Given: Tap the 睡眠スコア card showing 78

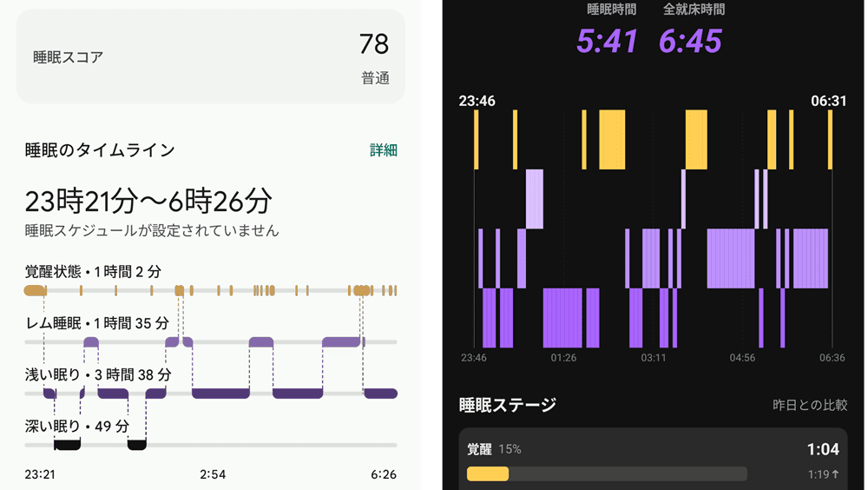Looking at the screenshot, I should [x=210, y=56].
